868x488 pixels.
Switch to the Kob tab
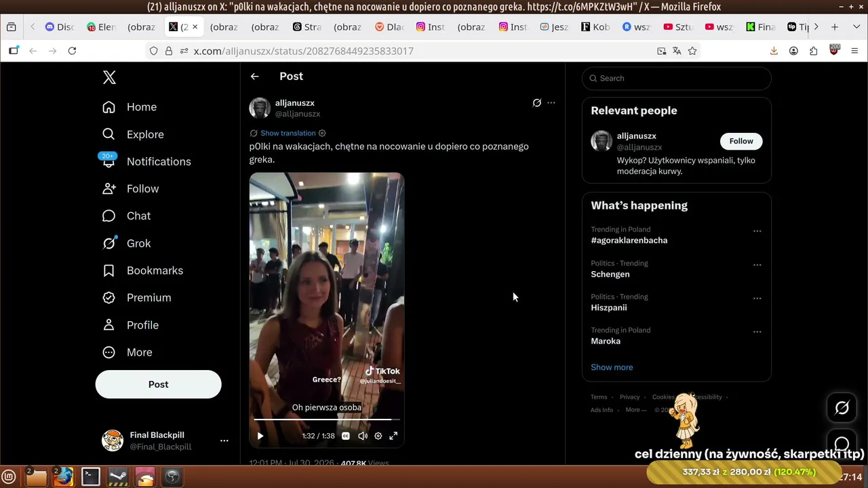tap(595, 27)
